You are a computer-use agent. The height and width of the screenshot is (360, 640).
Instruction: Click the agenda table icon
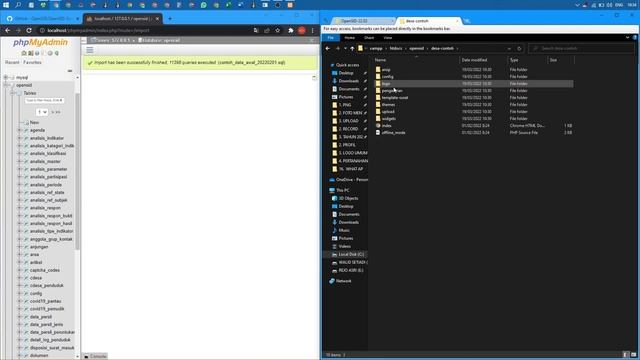26,130
